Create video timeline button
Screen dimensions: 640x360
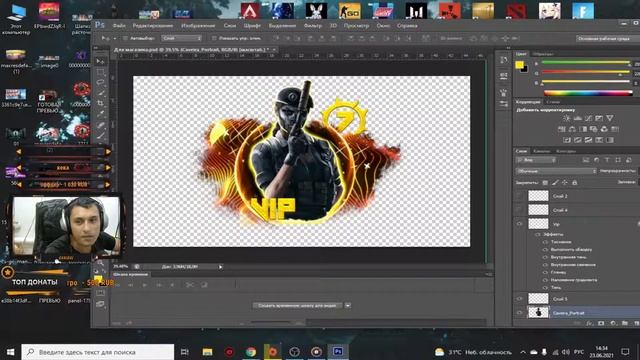[298, 305]
